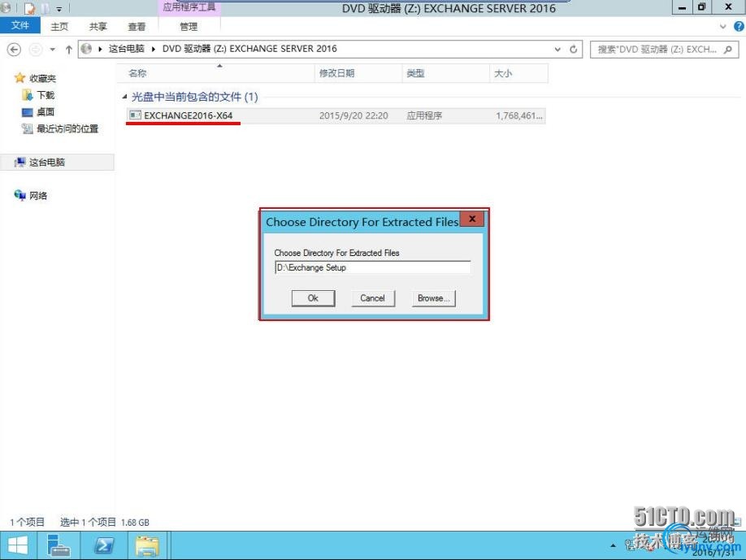746x560 pixels.
Task: Refresh the current folder view
Action: (x=573, y=49)
